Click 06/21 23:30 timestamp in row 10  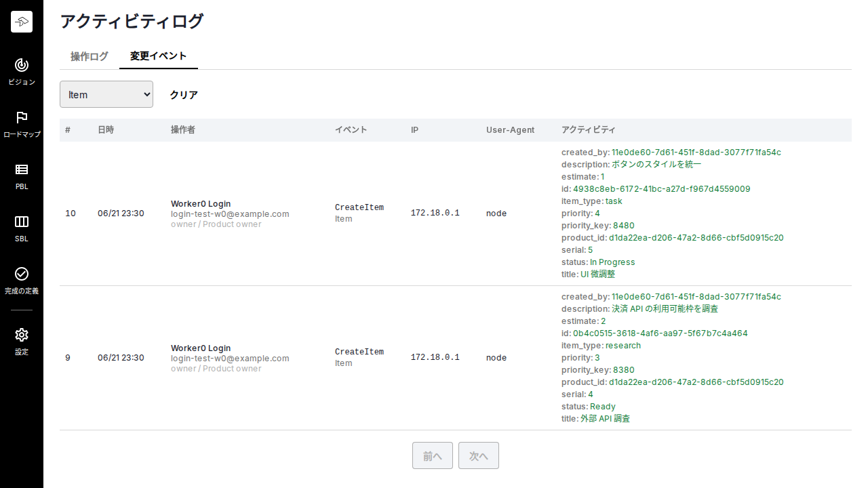point(121,213)
